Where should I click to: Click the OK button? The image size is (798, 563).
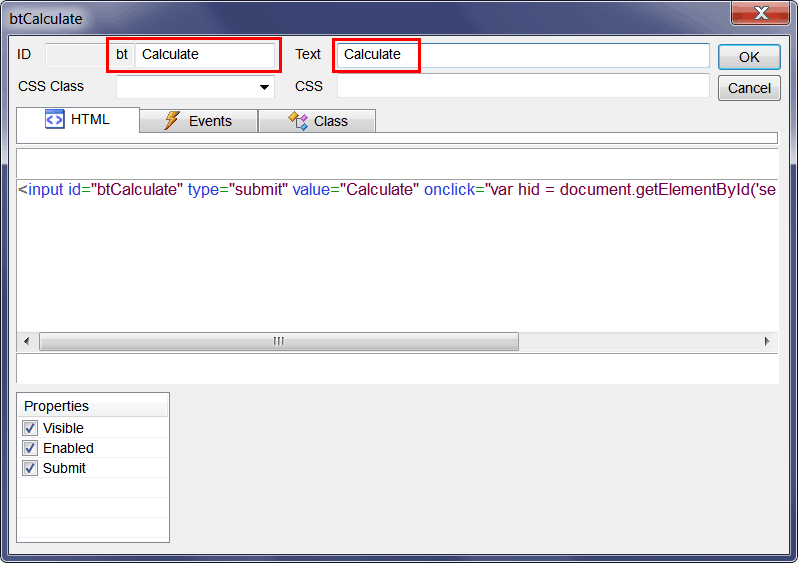pyautogui.click(x=749, y=57)
